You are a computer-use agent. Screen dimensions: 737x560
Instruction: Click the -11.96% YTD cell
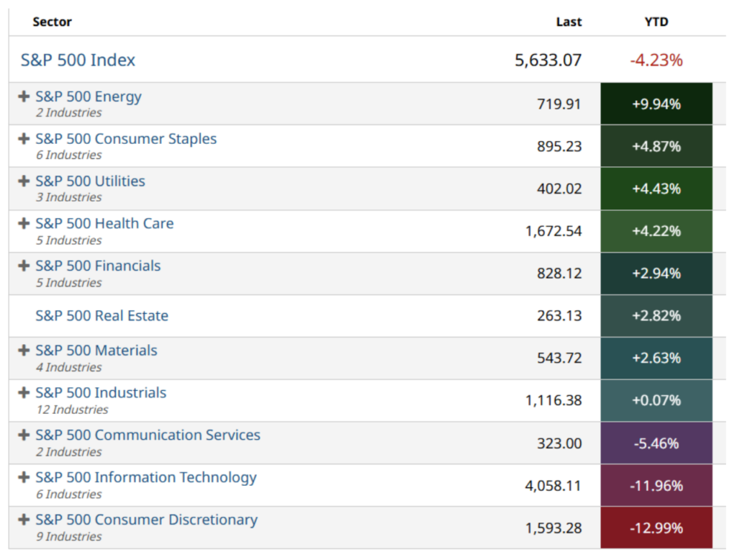click(656, 486)
